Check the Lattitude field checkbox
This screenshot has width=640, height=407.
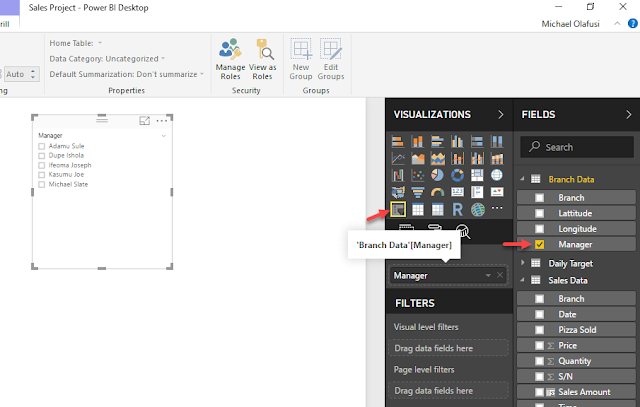pyautogui.click(x=539, y=214)
